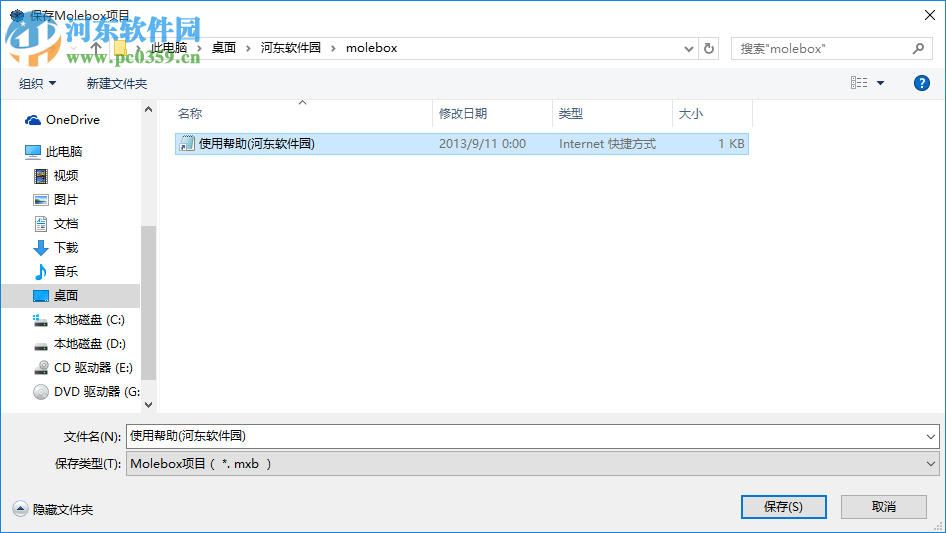Click the DVD 驱动器 (G:) disc icon
This screenshot has width=946, height=533.
[40, 392]
